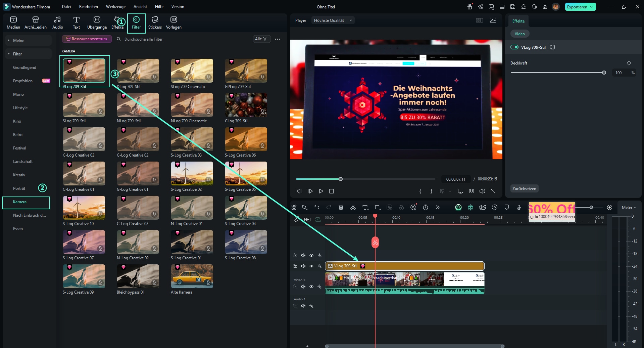
Task: Open the speed stopwatch tool
Action: coord(426,207)
